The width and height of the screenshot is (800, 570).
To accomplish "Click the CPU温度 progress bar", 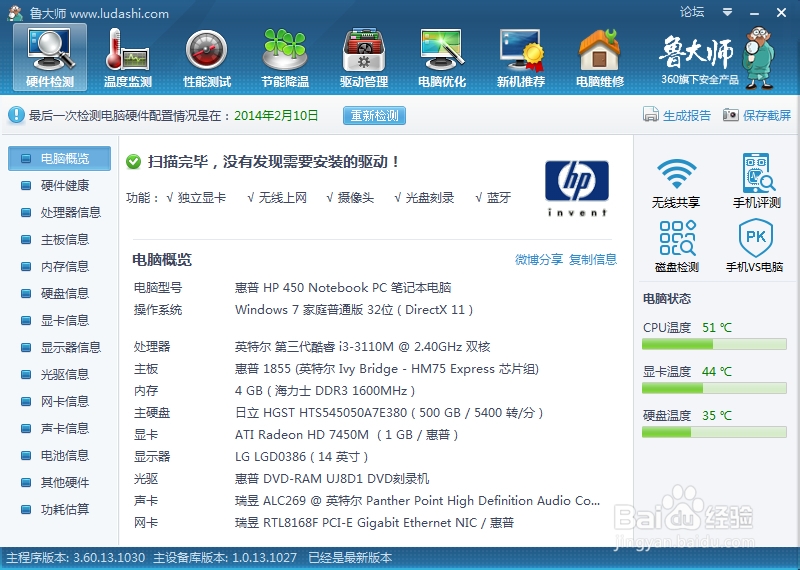I will 714,344.
